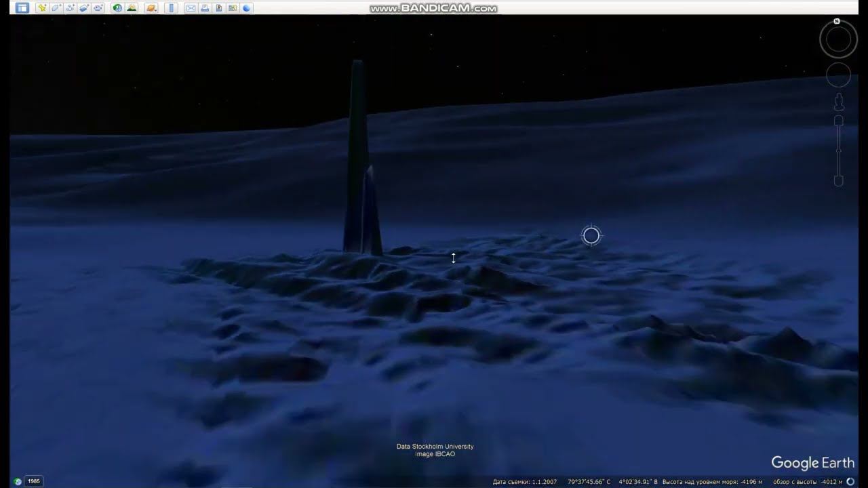This screenshot has height=488, width=868.
Task: Toggle sunlight across the landscape
Action: [132, 8]
